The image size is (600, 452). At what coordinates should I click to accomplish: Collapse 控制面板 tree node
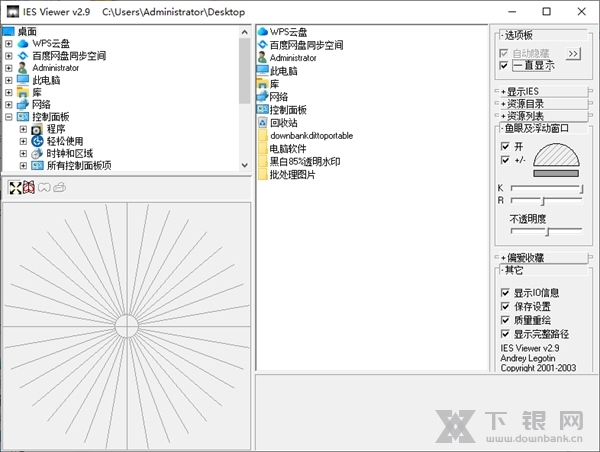(8, 117)
